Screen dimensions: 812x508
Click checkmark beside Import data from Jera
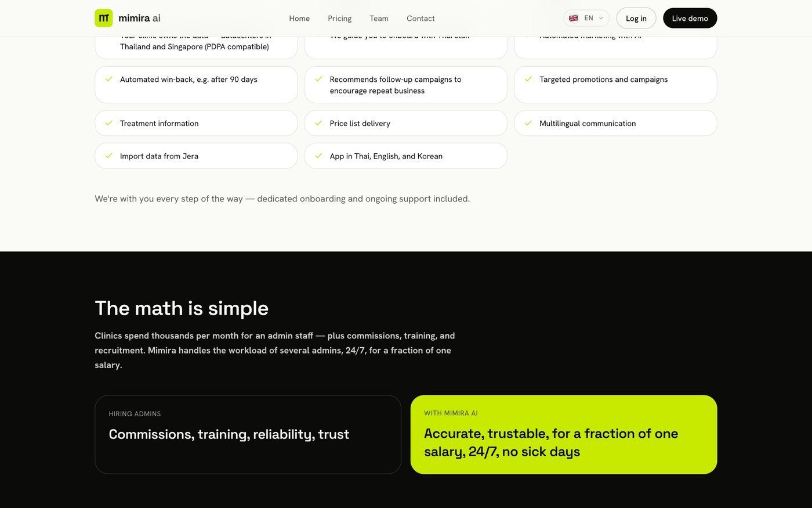click(x=108, y=156)
